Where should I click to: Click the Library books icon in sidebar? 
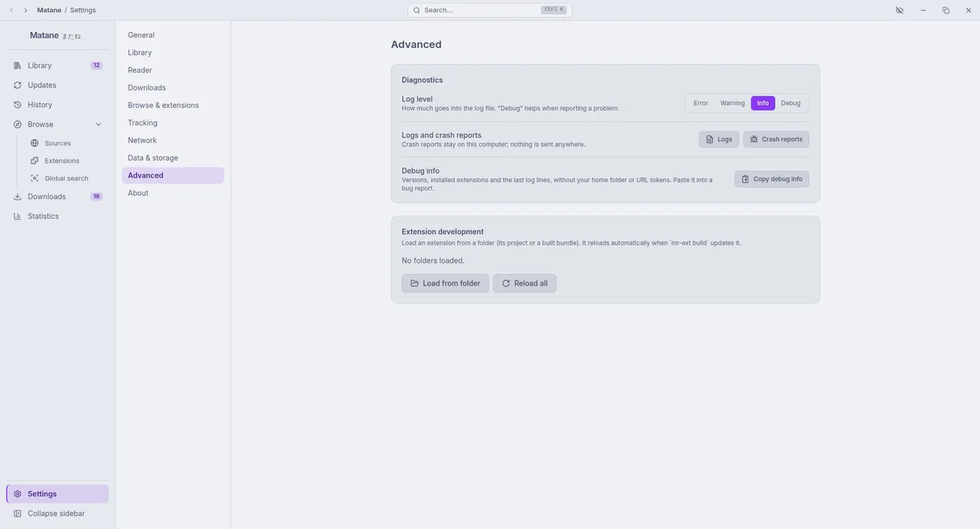(x=18, y=66)
